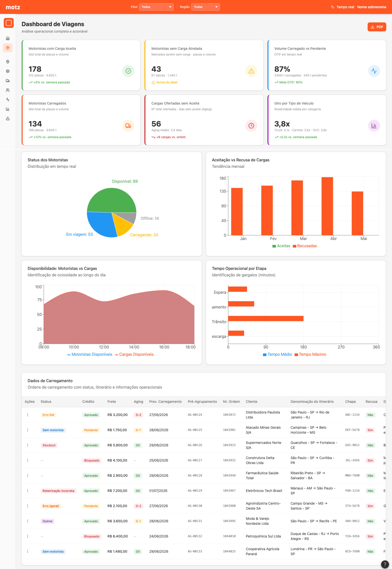The width and height of the screenshot is (392, 569).
Task: Click the help question mark icon
Action: tap(385, 564)
